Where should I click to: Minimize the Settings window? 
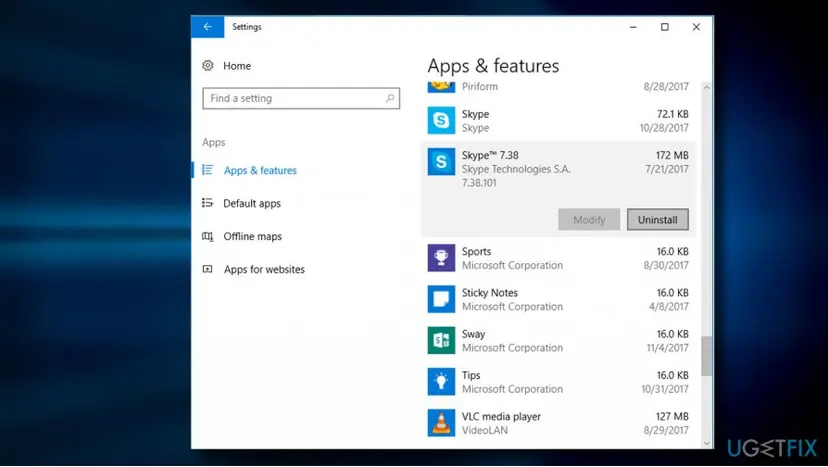tap(633, 27)
